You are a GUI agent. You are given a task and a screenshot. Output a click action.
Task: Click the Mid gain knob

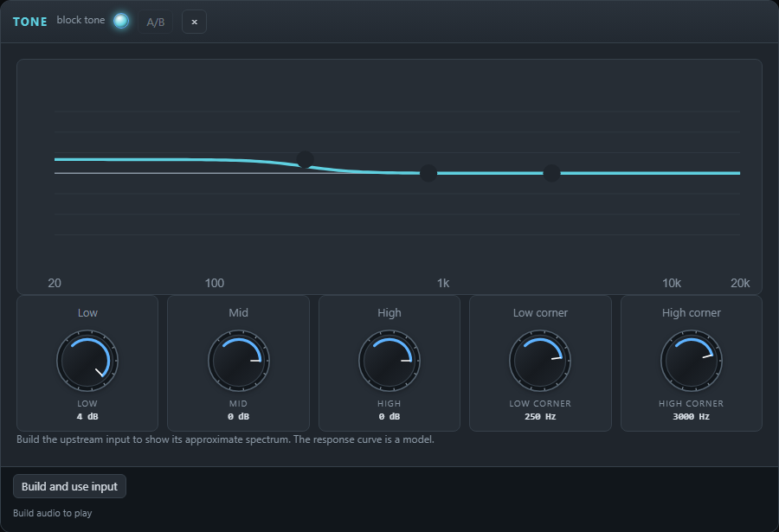(x=239, y=361)
